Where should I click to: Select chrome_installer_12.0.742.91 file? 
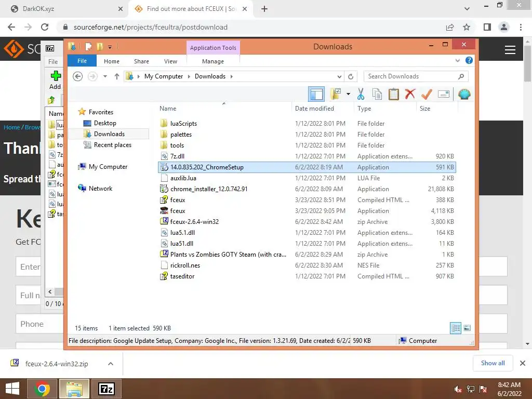307,189
